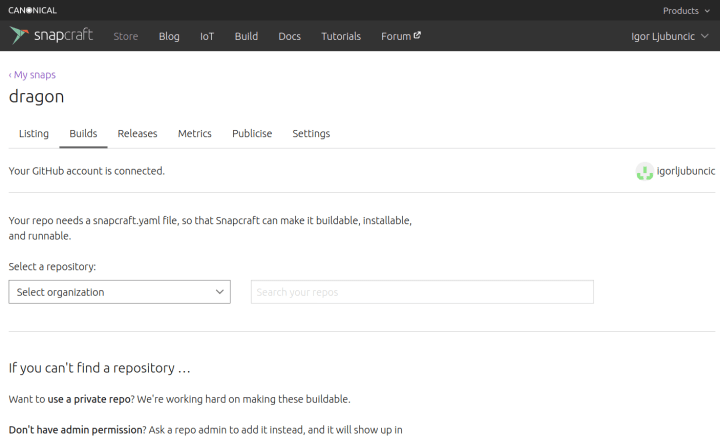Open the IoT page
This screenshot has width=720, height=436.
point(207,36)
